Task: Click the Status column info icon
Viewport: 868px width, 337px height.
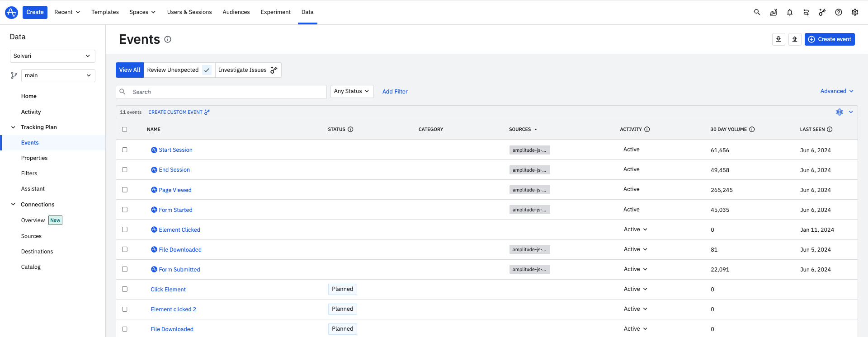Action: tap(350, 129)
